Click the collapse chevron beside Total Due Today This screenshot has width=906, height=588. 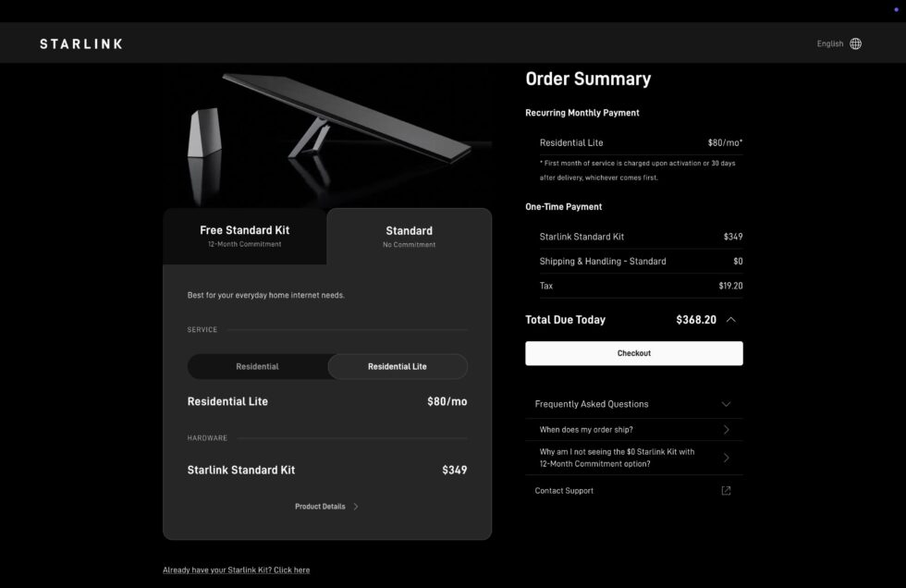730,319
